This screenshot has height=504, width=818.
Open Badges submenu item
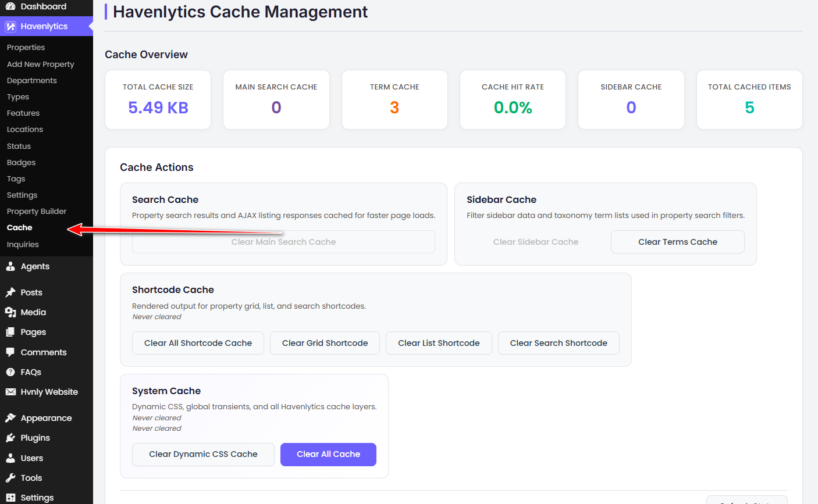22,162
